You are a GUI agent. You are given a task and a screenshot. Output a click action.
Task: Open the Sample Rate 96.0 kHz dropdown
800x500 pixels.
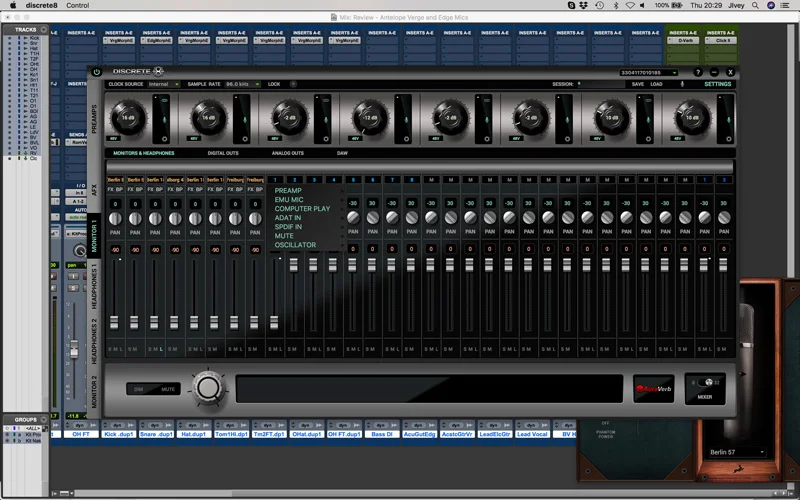(243, 84)
